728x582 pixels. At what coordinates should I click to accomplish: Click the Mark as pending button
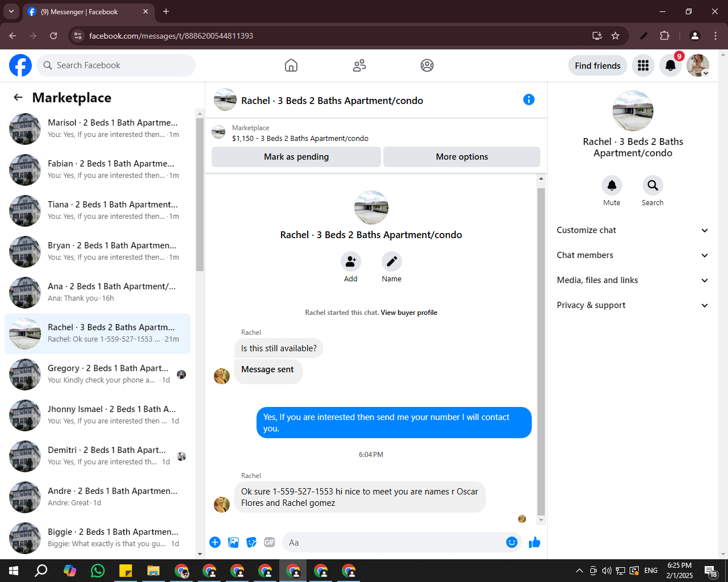point(296,157)
